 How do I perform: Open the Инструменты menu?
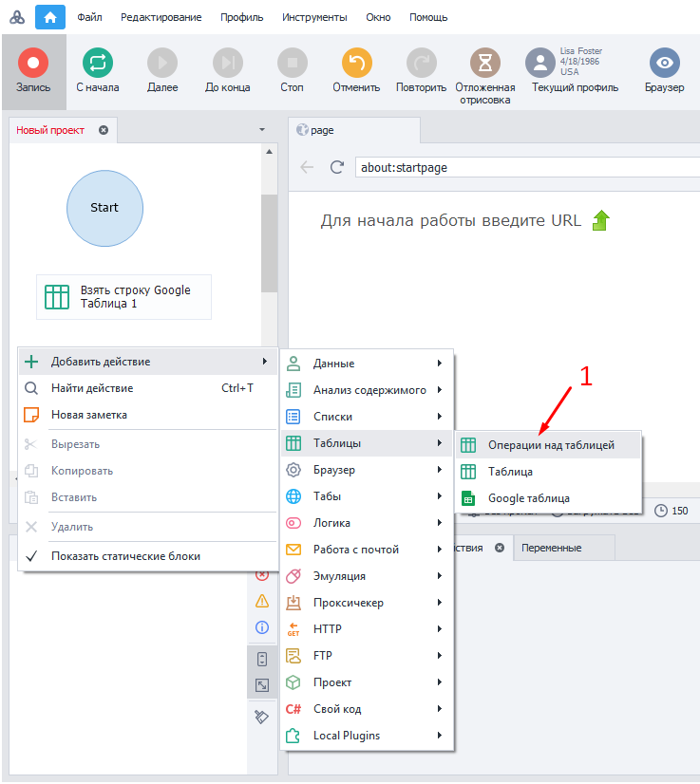(314, 17)
